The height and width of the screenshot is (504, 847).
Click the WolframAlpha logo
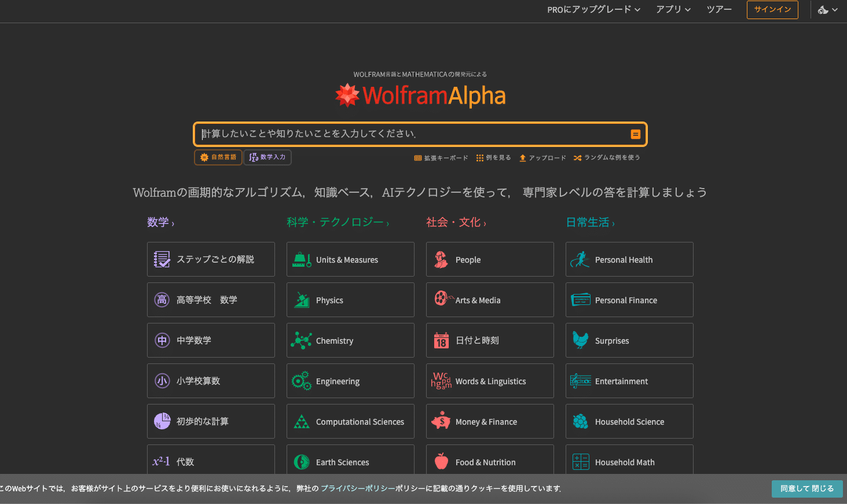[x=421, y=94]
